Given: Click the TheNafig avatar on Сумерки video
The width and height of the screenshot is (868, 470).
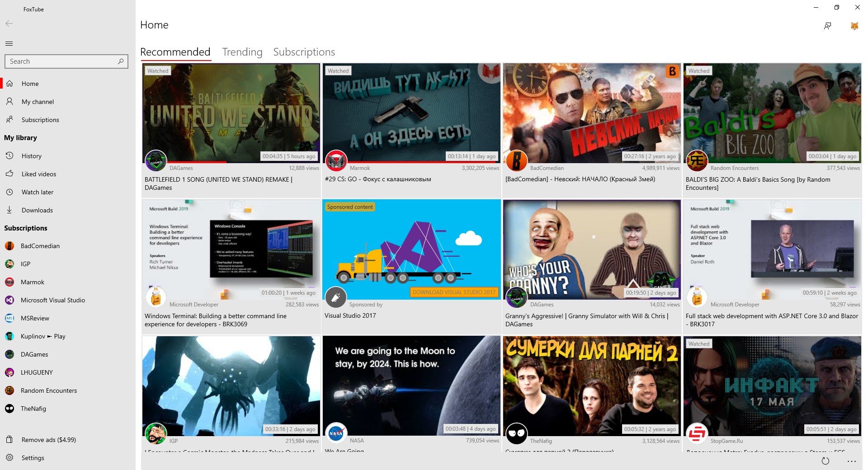Looking at the screenshot, I should [517, 434].
